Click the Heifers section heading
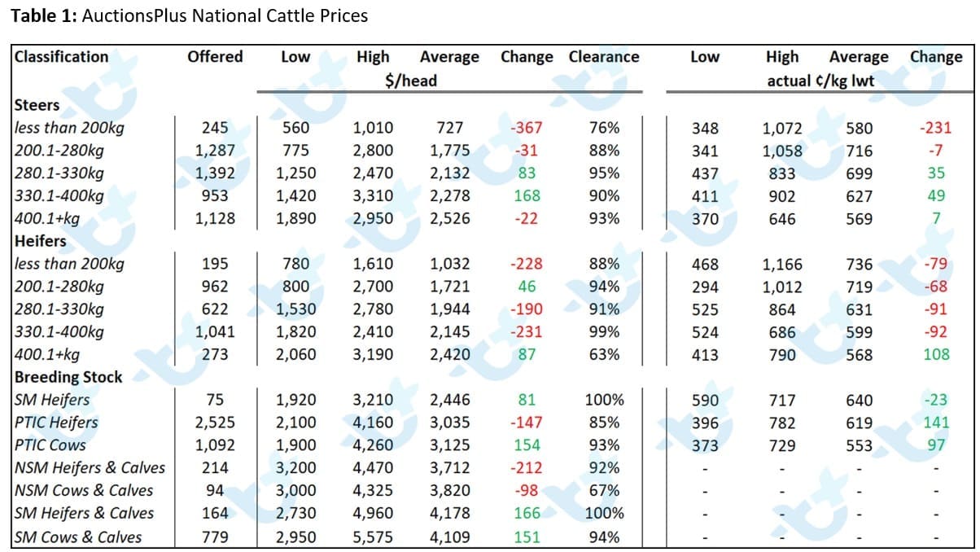Image resolution: width=980 pixels, height=552 pixels. pos(40,241)
